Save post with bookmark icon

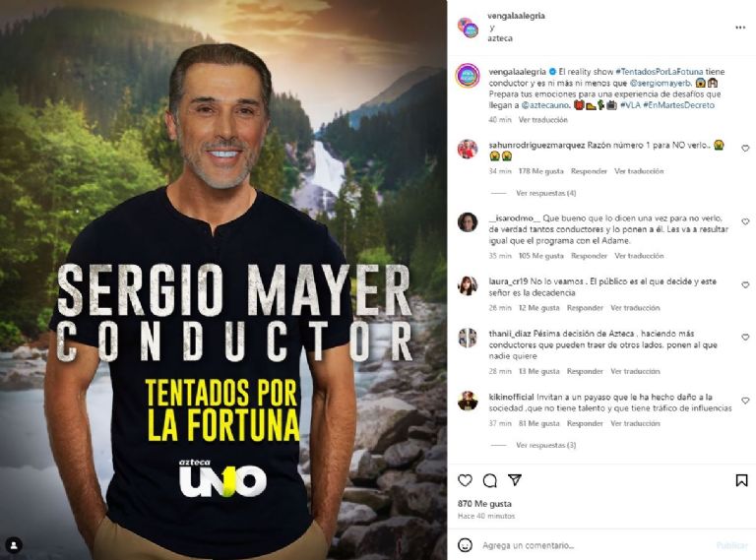click(741, 480)
